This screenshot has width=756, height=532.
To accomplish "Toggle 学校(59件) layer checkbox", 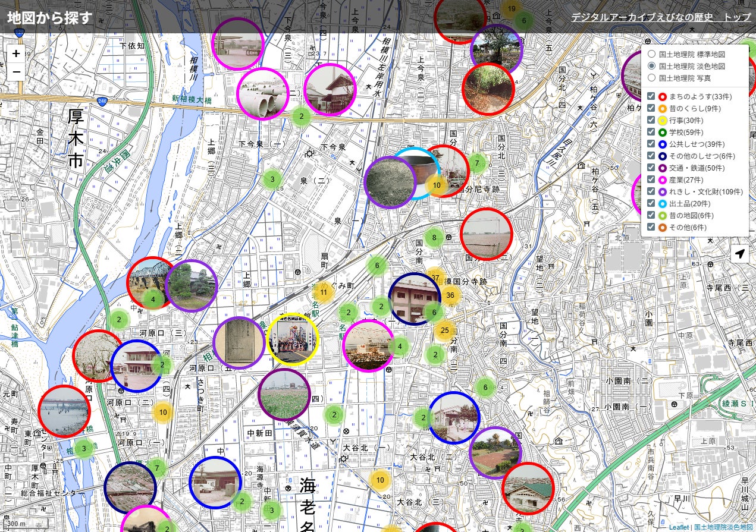I will pyautogui.click(x=651, y=132).
